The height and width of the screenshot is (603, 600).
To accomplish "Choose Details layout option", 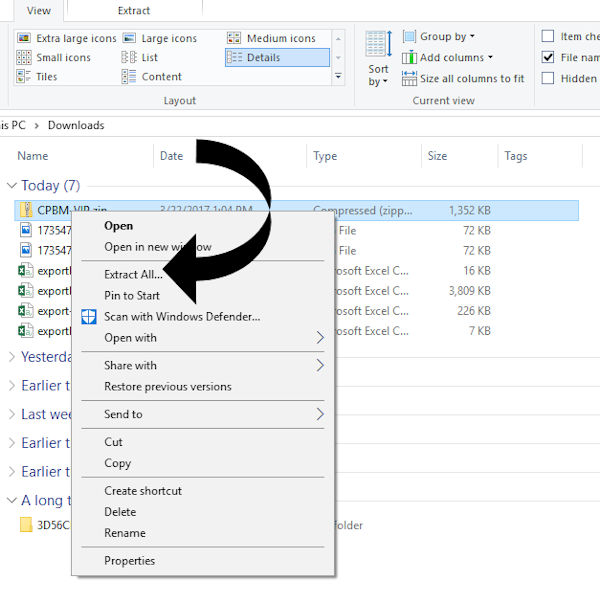I will click(277, 58).
